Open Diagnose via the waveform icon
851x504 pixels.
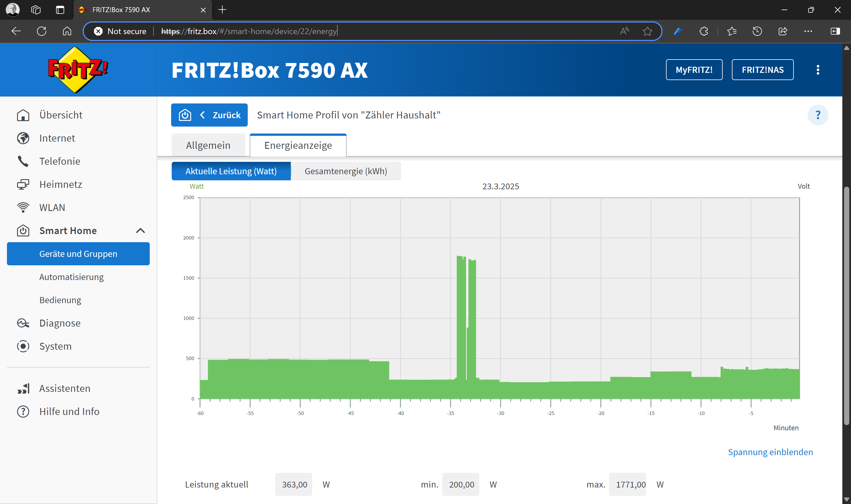pos(23,323)
